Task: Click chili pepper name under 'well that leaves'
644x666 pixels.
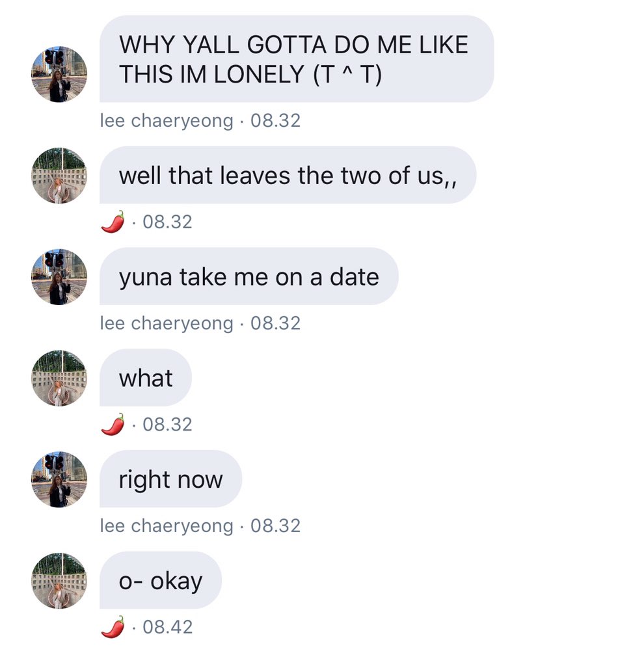Action: pos(113,222)
